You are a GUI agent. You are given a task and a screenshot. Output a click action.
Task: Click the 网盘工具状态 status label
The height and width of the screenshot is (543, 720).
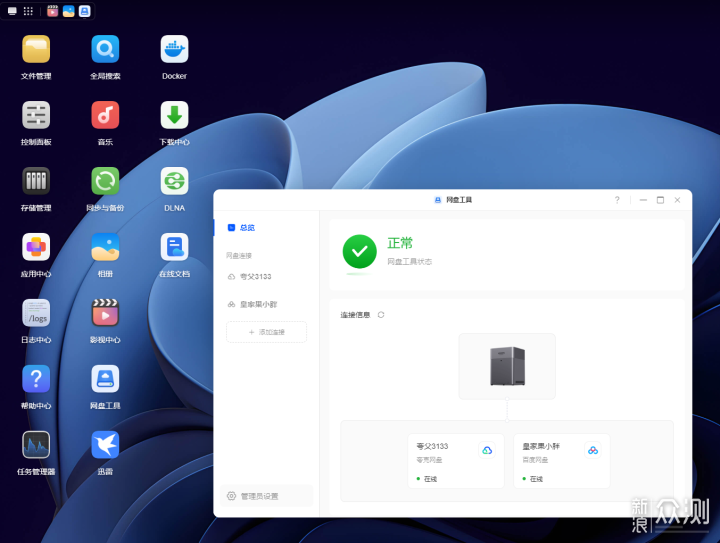pos(410,262)
